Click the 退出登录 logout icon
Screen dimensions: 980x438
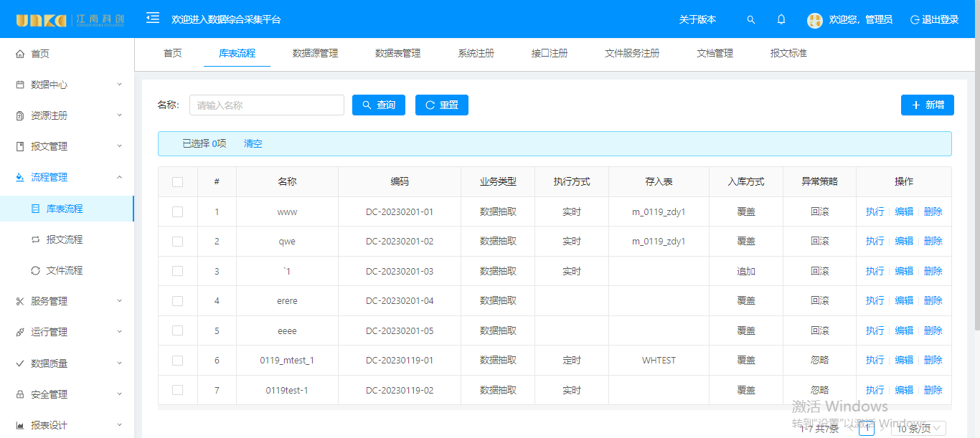pos(915,20)
